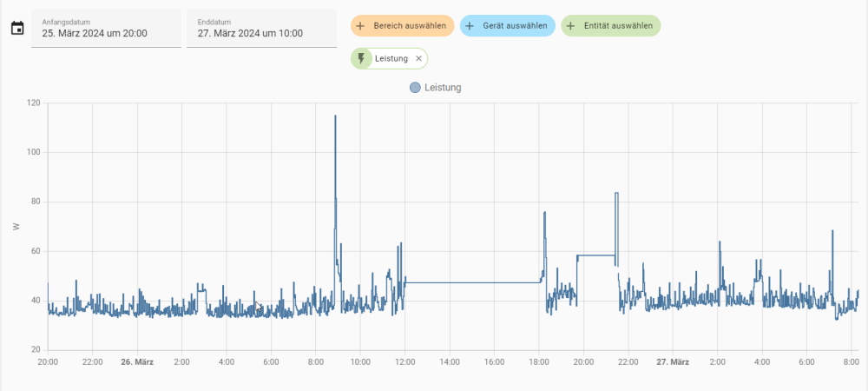Toggle the Leistung legend series circle
Image resolution: width=868 pixels, height=391 pixels.
(415, 88)
